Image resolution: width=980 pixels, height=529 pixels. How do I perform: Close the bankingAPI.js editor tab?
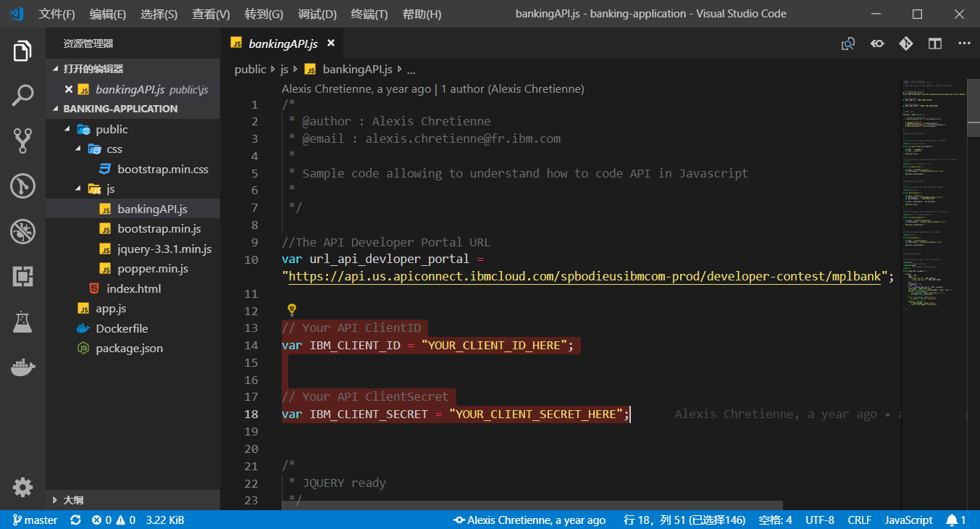point(331,43)
